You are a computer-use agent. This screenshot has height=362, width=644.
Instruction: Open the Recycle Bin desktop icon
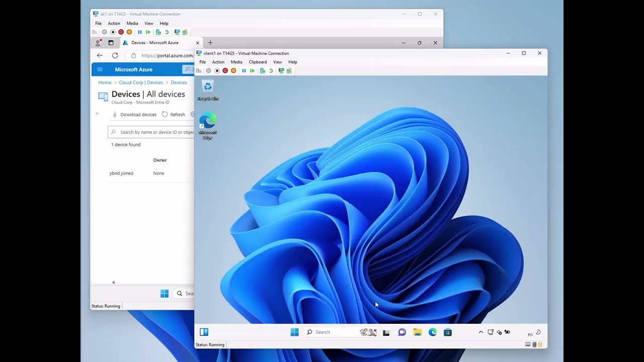[x=208, y=91]
